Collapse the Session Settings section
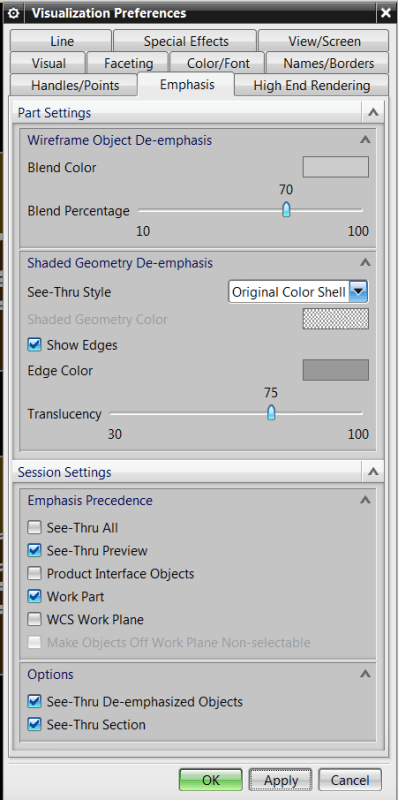 click(x=373, y=472)
